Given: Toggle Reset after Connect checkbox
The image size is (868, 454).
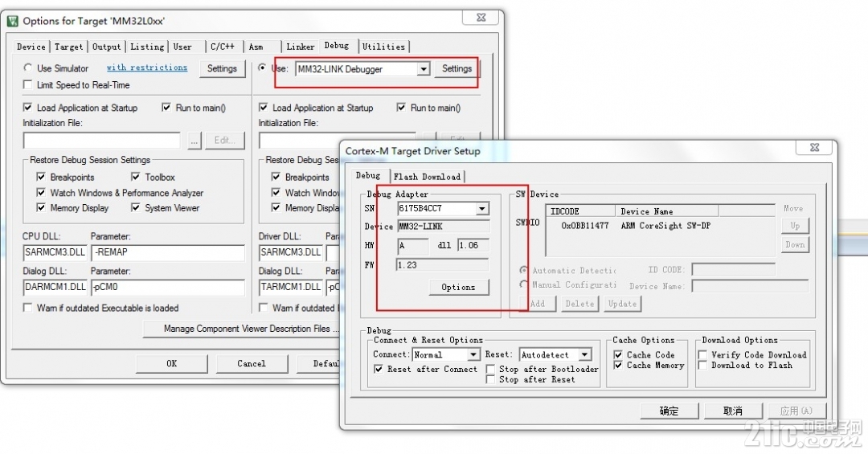Looking at the screenshot, I should point(379,369).
